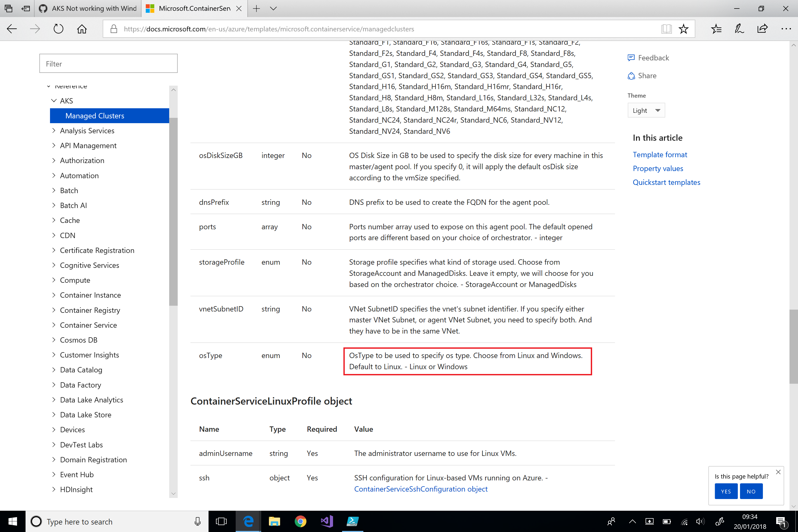
Task: Open the Light theme dropdown
Action: tap(646, 110)
